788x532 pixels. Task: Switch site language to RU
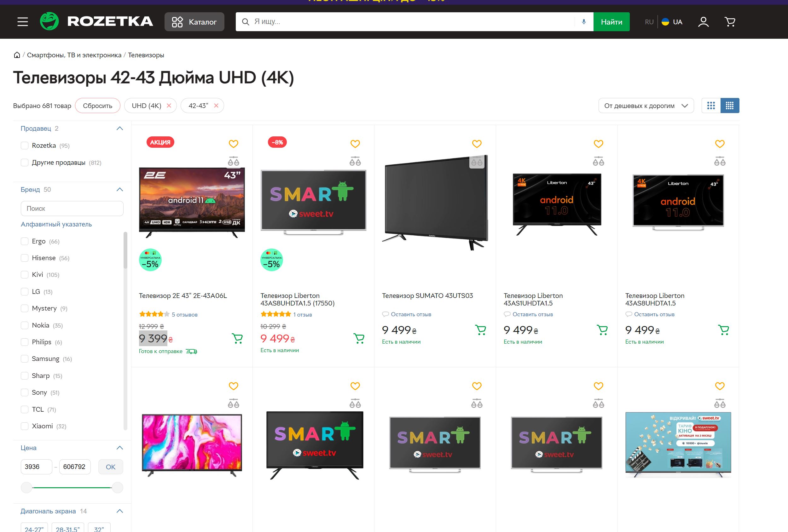pos(649,22)
